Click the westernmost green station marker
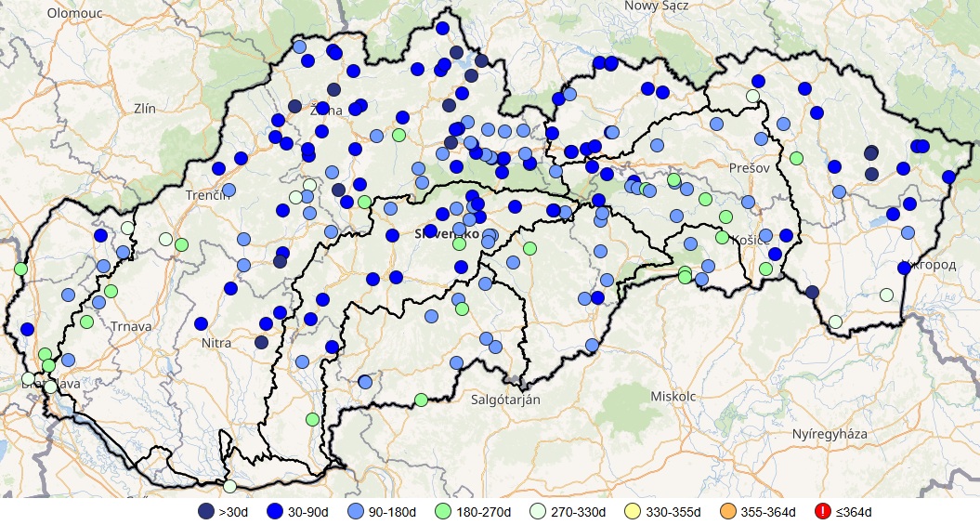980x525 pixels. 20,269
